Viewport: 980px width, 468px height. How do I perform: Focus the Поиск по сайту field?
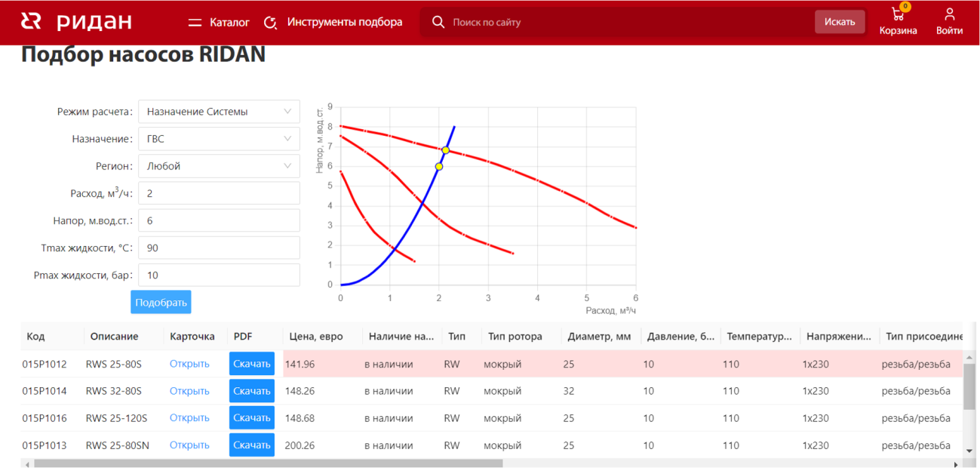(x=626, y=23)
